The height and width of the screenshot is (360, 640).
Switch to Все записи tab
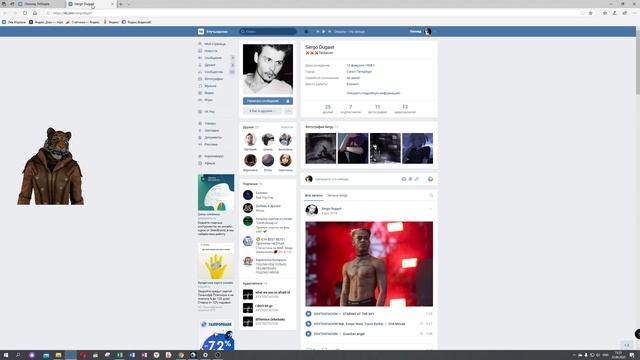[313, 196]
